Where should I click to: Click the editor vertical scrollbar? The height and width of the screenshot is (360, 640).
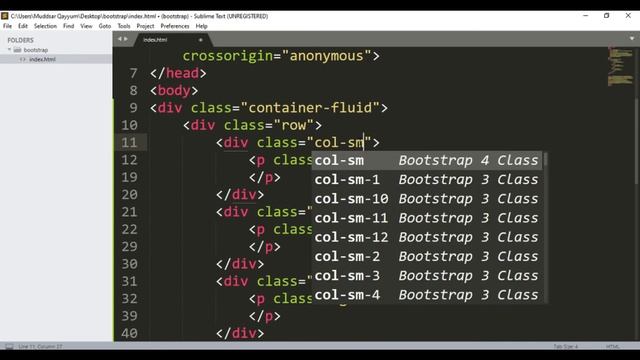pyautogui.click(x=637, y=143)
